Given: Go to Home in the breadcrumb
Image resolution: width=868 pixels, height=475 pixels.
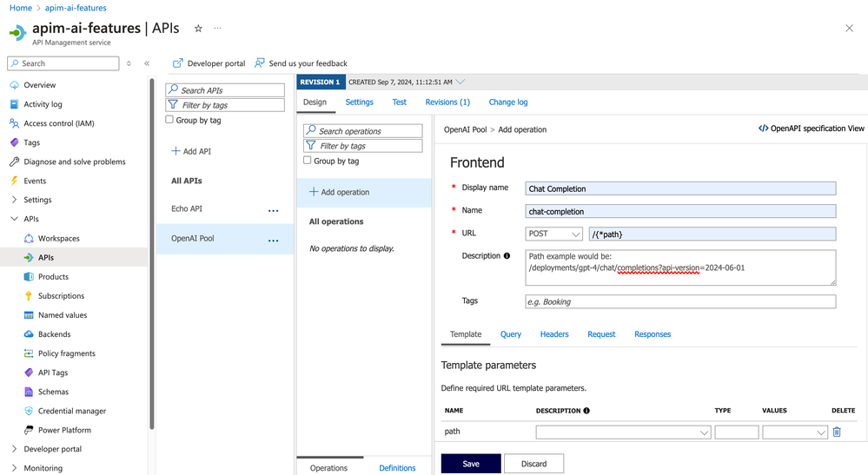Looking at the screenshot, I should [21, 8].
